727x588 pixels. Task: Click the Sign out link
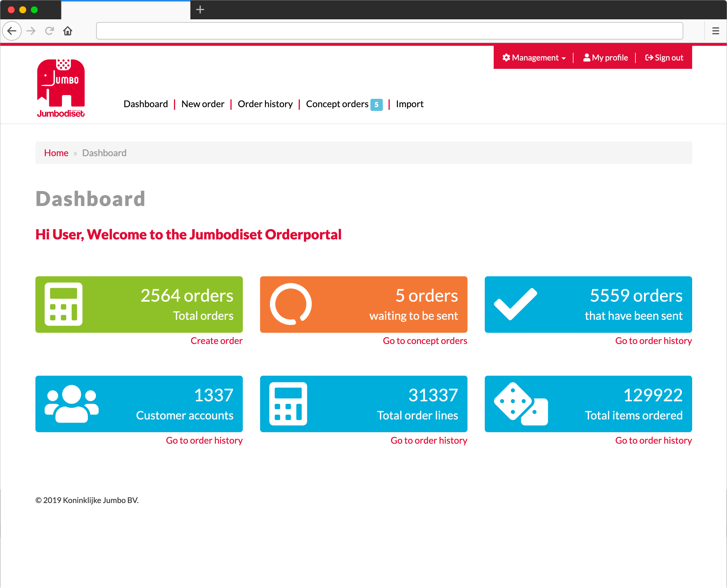click(664, 58)
